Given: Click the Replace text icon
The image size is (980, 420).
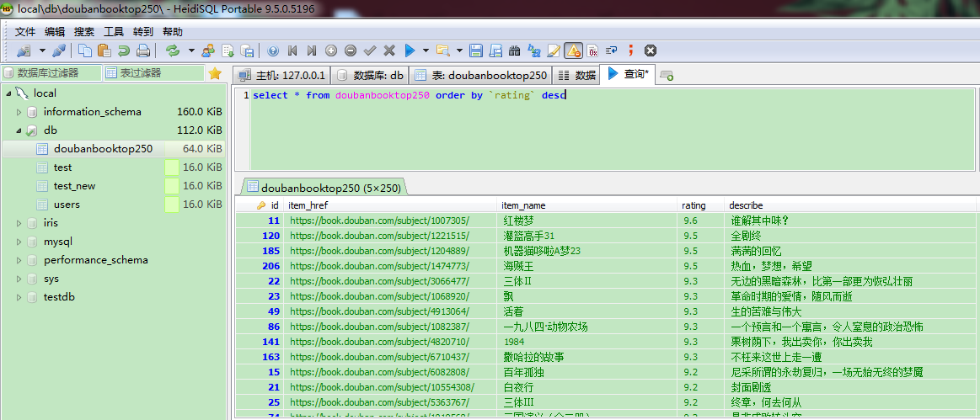Looking at the screenshot, I should click(x=534, y=51).
